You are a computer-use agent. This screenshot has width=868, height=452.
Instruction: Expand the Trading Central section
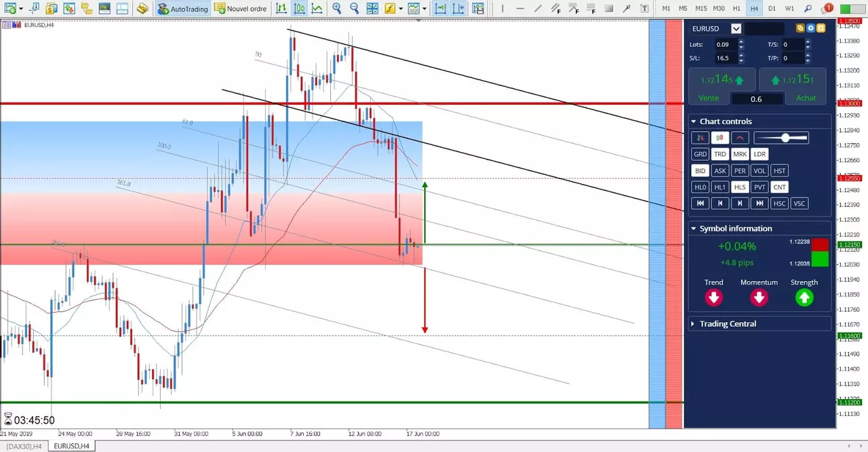pos(694,324)
